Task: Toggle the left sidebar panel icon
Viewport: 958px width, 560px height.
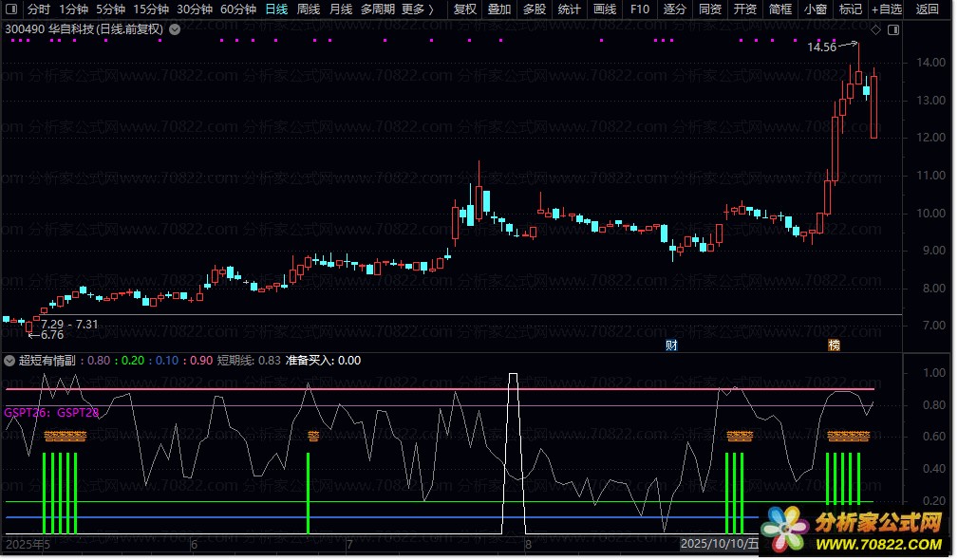Action: (10, 9)
